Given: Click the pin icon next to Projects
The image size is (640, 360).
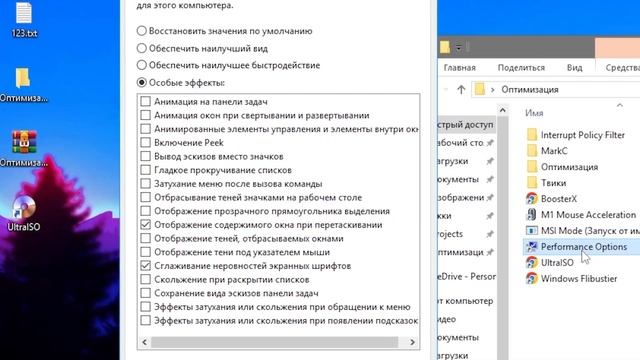Looking at the screenshot, I should [490, 234].
